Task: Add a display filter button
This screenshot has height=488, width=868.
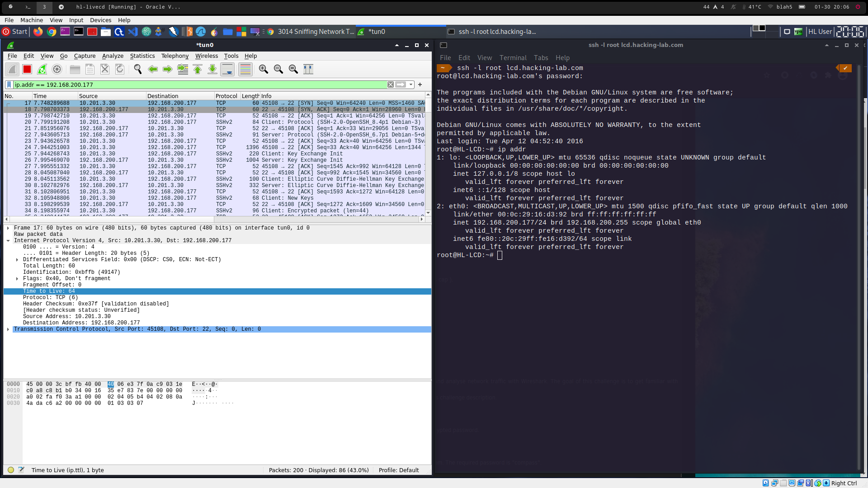Action: coord(420,84)
